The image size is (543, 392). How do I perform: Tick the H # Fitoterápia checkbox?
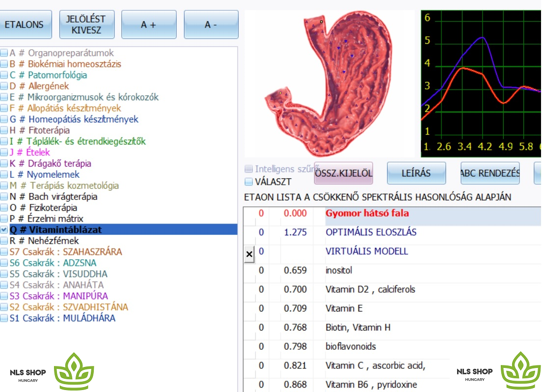[4, 131]
